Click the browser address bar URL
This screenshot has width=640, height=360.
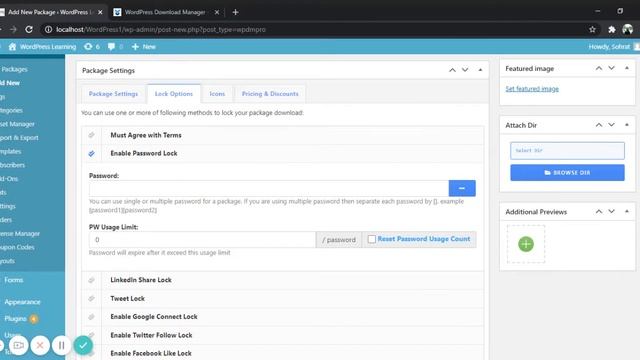pos(161,29)
